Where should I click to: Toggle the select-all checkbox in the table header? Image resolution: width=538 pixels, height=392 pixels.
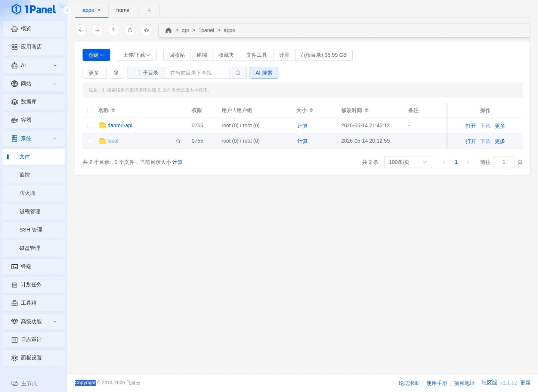point(90,111)
